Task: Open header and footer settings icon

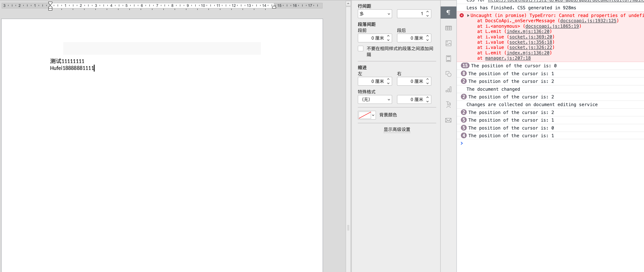Action: click(x=448, y=59)
